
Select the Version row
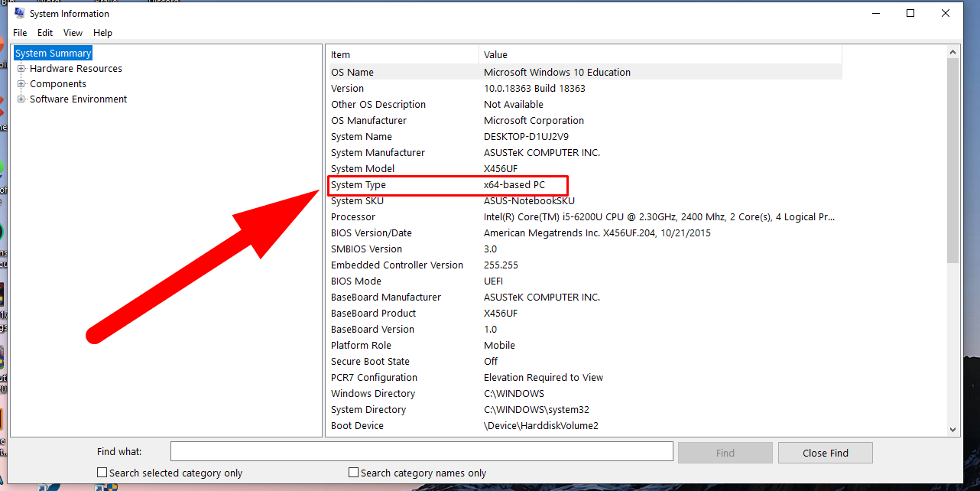coord(586,89)
